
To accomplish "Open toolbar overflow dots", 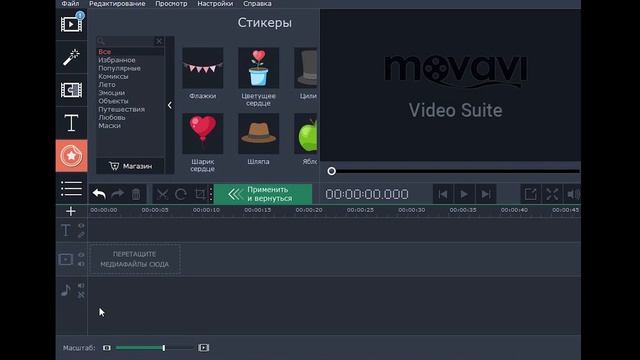I will pyautogui.click(x=211, y=194).
